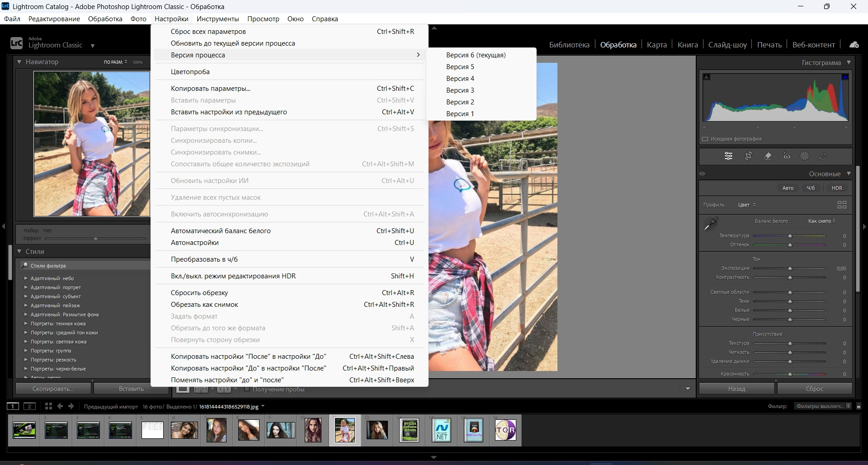The image size is (868, 465).
Task: Adjust the 'Экспозиция' slider handle
Action: pos(790,268)
